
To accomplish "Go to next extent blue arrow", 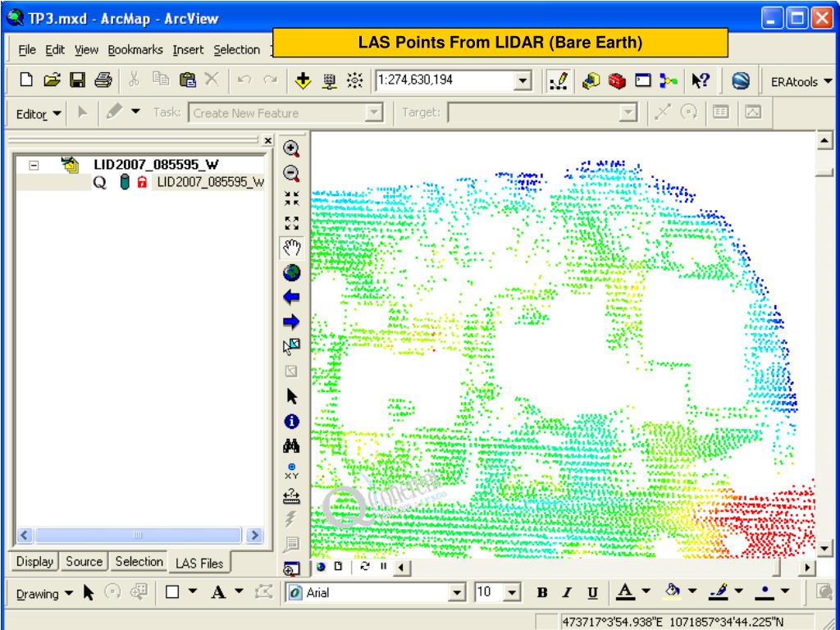I will click(291, 322).
